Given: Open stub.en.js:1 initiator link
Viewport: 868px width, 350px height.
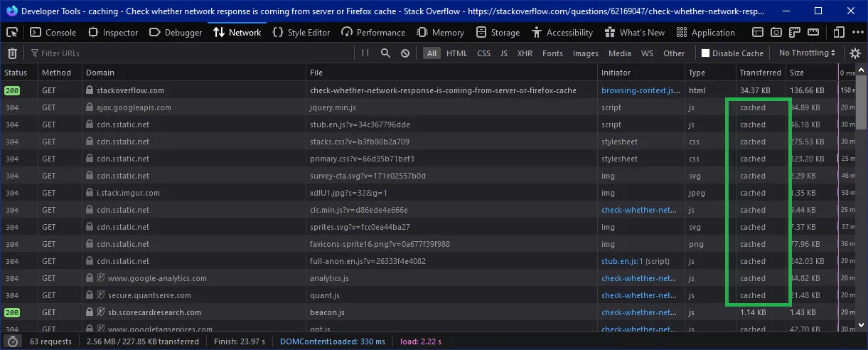Looking at the screenshot, I should point(623,261).
